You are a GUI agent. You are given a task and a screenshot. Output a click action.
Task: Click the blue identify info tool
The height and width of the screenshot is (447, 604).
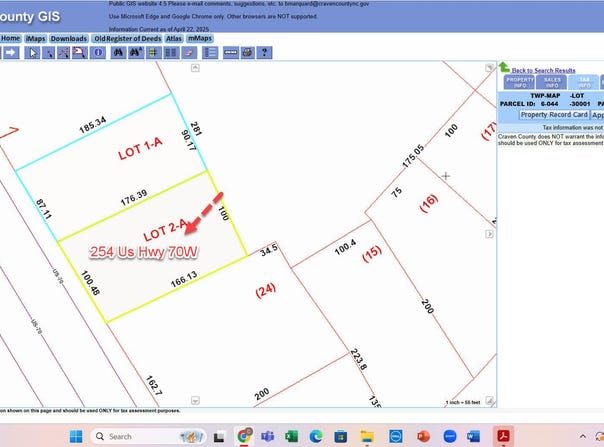pyautogui.click(x=98, y=53)
